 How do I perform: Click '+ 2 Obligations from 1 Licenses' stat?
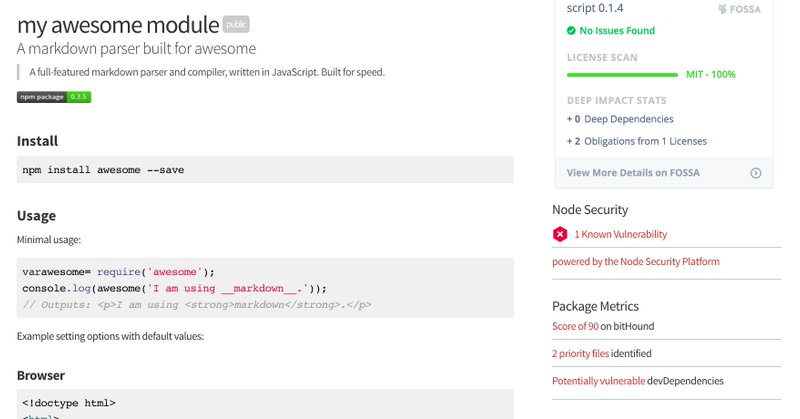point(637,141)
